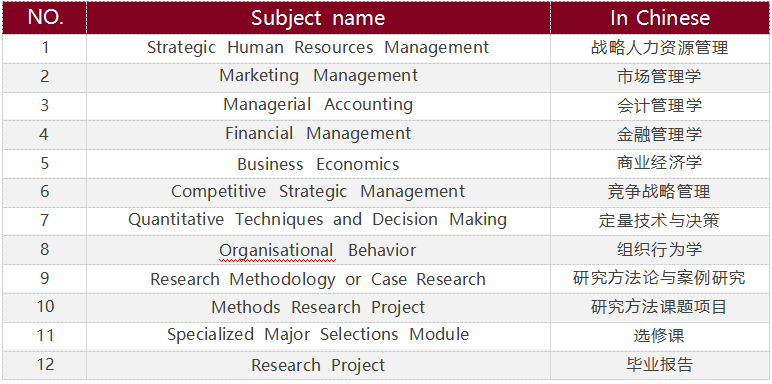Viewport: 772px width, 384px height.
Task: Select the Chinese cell '组织行为学'
Action: point(660,250)
